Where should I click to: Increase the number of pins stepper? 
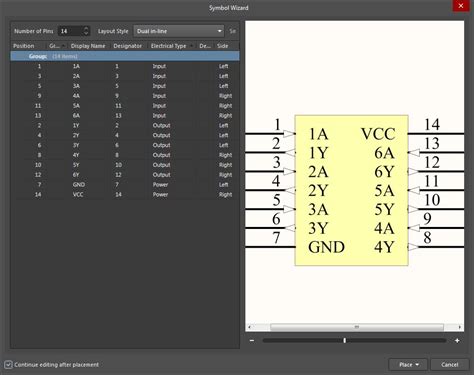[x=86, y=29]
